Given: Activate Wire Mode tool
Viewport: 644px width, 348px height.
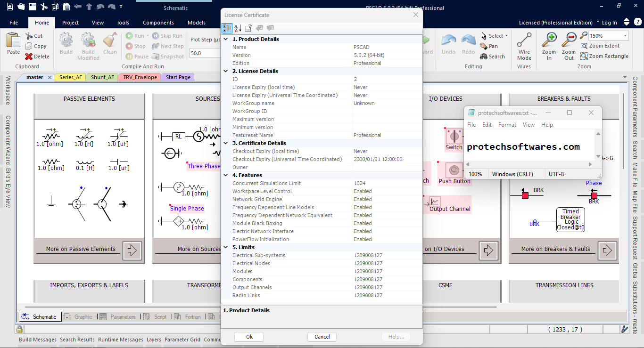Looking at the screenshot, I should [x=524, y=46].
